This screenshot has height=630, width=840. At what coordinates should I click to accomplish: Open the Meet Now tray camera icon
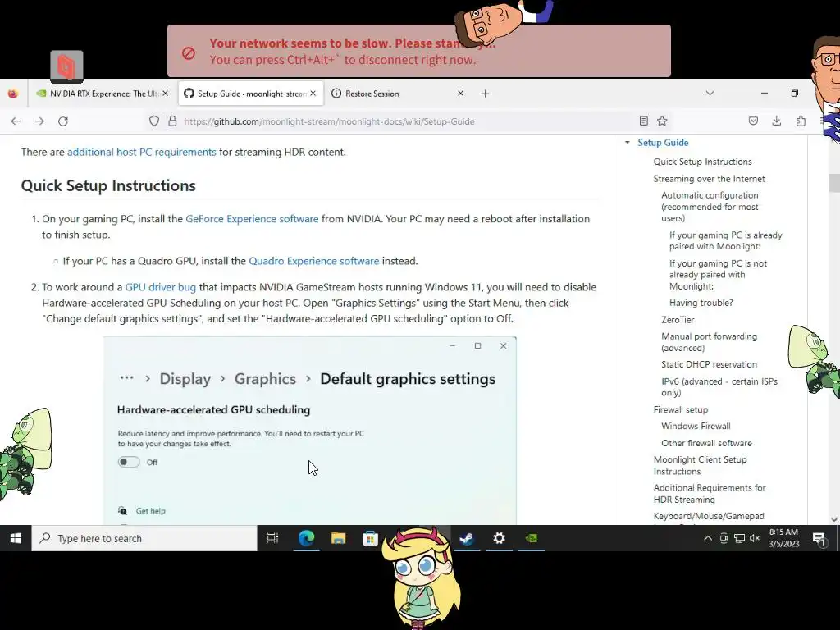click(724, 538)
